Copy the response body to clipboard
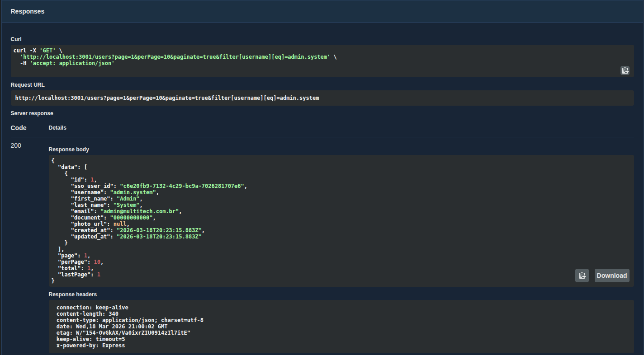 tap(582, 276)
